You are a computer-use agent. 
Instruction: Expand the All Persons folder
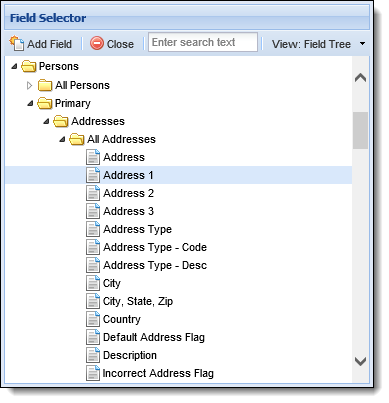pyautogui.click(x=29, y=85)
